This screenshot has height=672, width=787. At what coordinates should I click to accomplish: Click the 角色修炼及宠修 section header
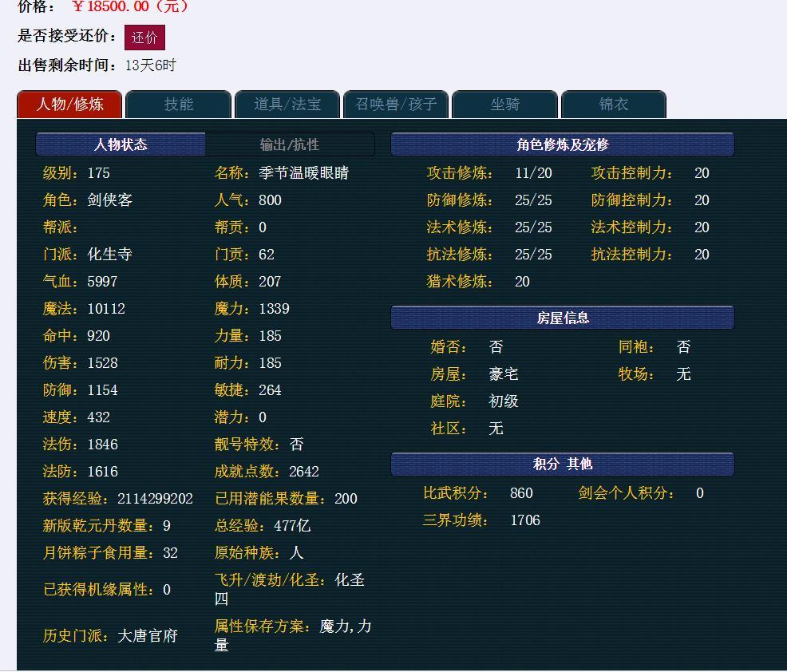(562, 144)
